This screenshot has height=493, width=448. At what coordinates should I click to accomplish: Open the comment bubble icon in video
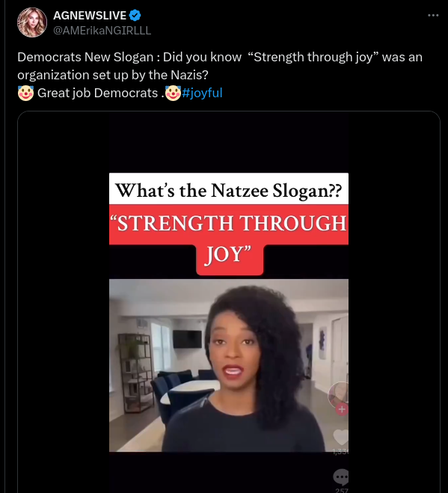pos(341,477)
